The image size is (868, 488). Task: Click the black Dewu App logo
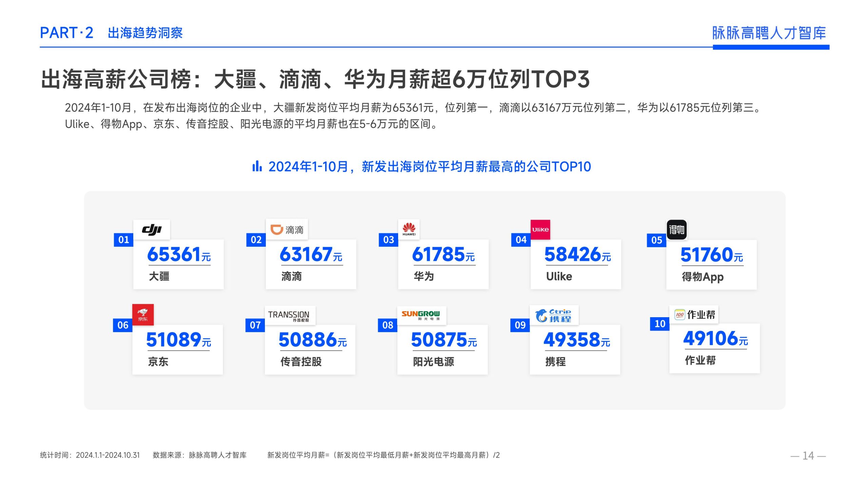tap(676, 230)
